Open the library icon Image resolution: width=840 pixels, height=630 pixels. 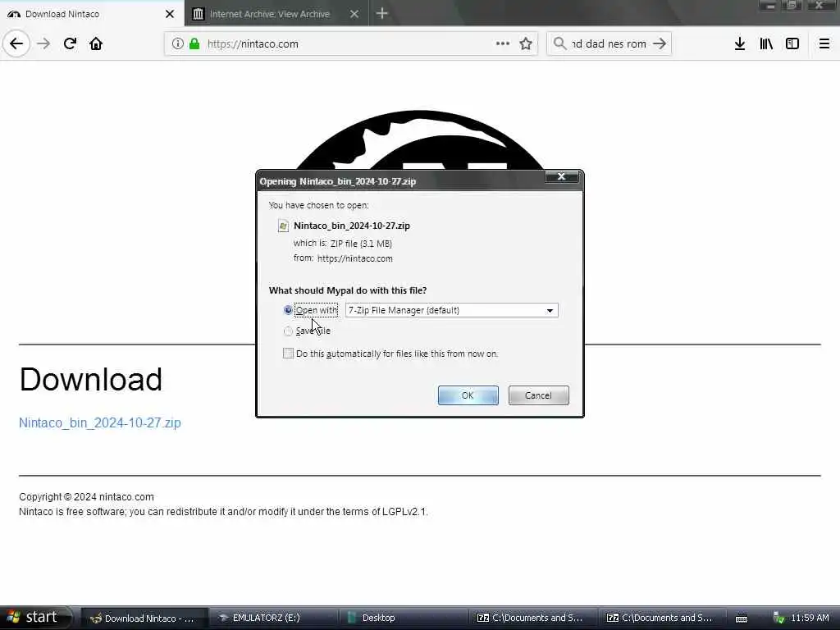pyautogui.click(x=766, y=43)
